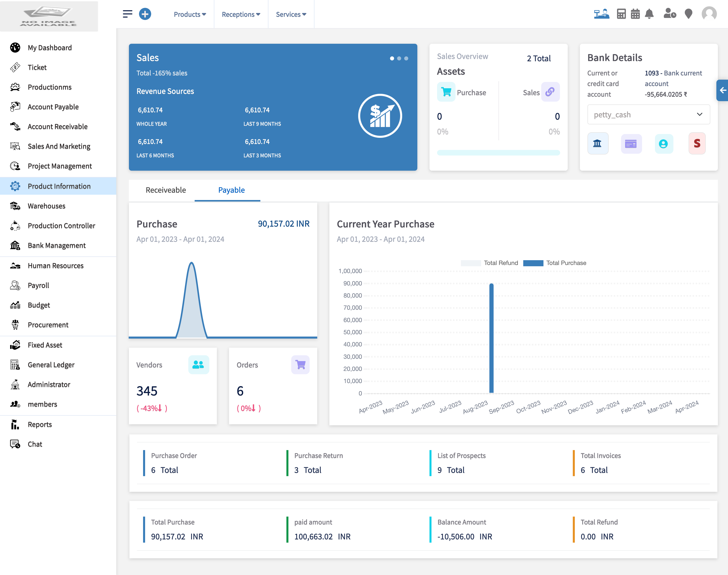Open the Stripe icon in Bank Details
The height and width of the screenshot is (575, 728).
pyautogui.click(x=697, y=143)
